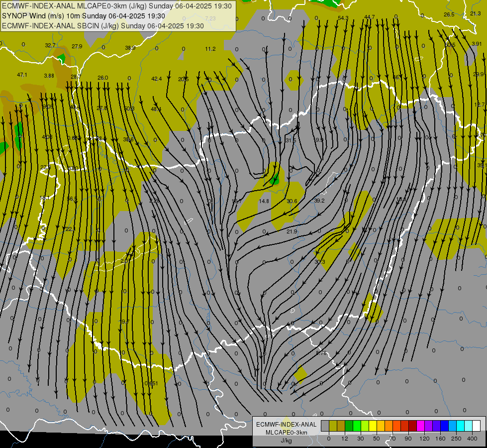Click the J/kg unit label in legend
The image size is (487, 448).
tap(287, 441)
